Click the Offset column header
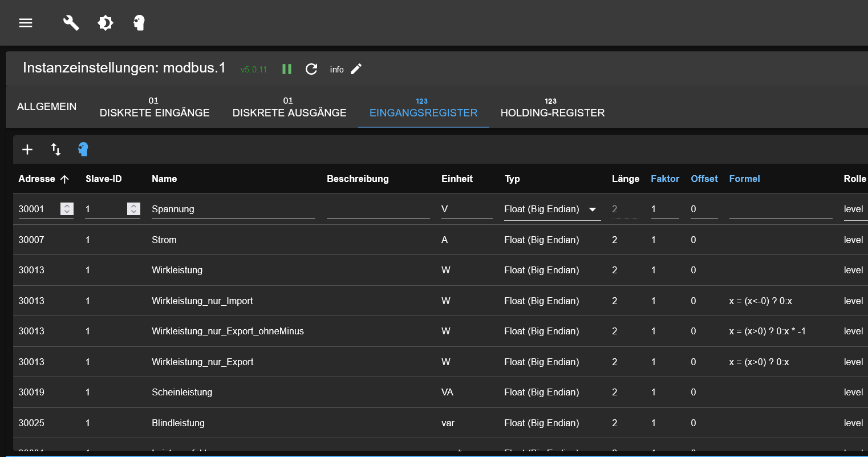Viewport: 868px width, 457px height. (704, 179)
